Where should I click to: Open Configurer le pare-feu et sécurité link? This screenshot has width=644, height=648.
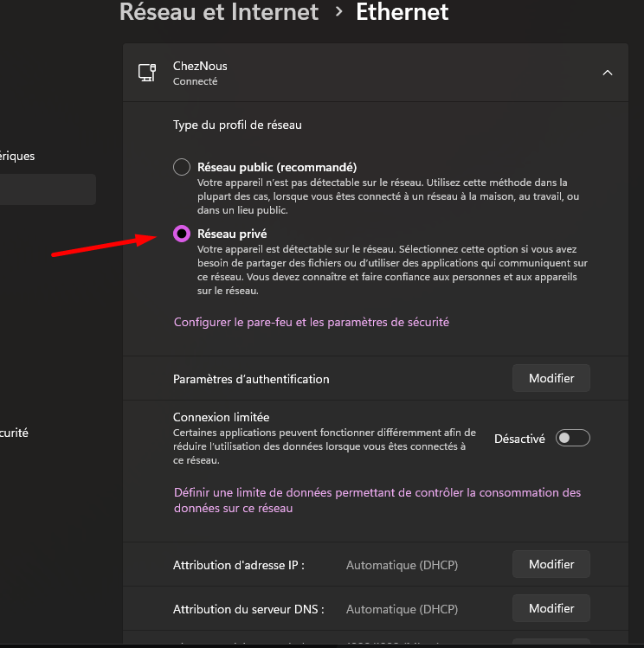pos(312,322)
